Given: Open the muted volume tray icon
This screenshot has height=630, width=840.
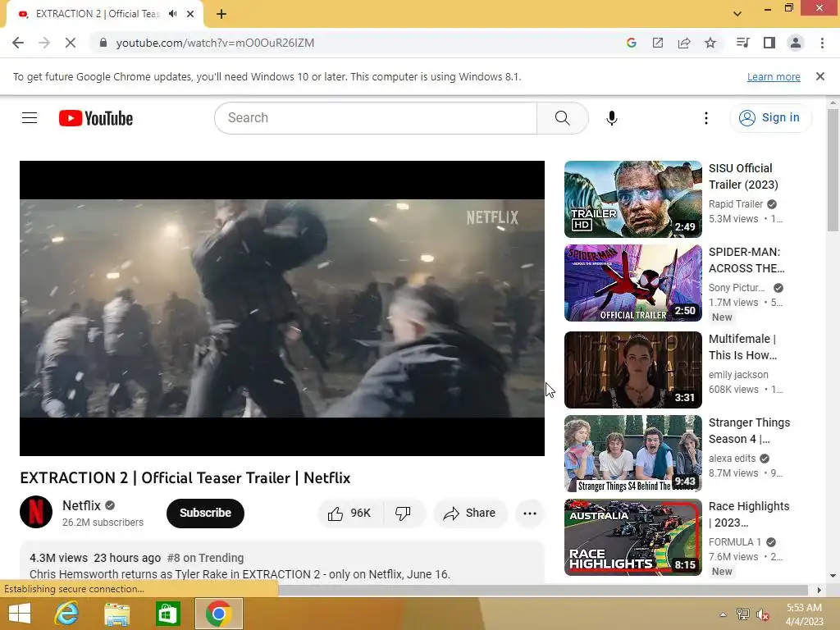Looking at the screenshot, I should tap(763, 614).
